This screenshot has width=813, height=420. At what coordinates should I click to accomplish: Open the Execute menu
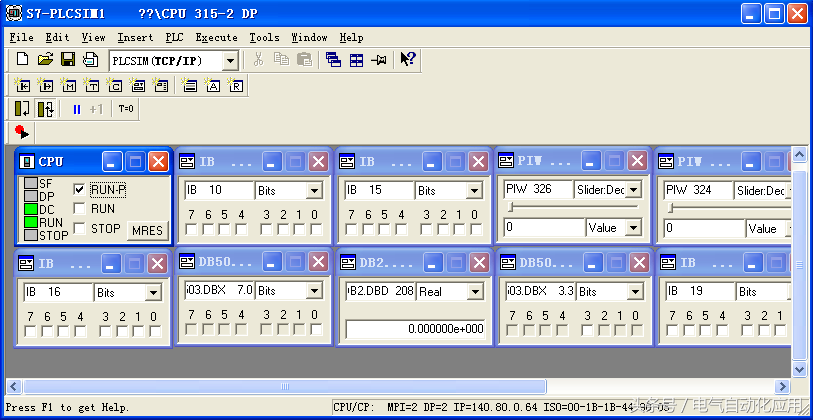click(x=216, y=37)
